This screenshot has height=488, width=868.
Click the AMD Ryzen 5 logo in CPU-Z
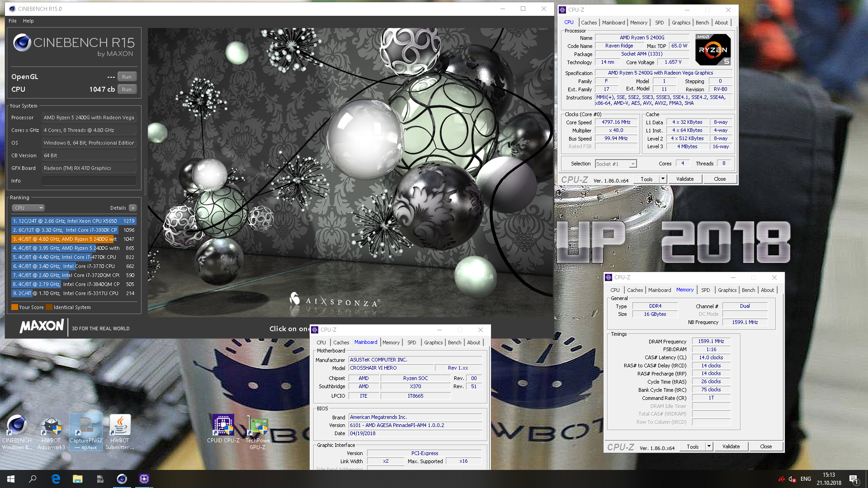[x=713, y=49]
